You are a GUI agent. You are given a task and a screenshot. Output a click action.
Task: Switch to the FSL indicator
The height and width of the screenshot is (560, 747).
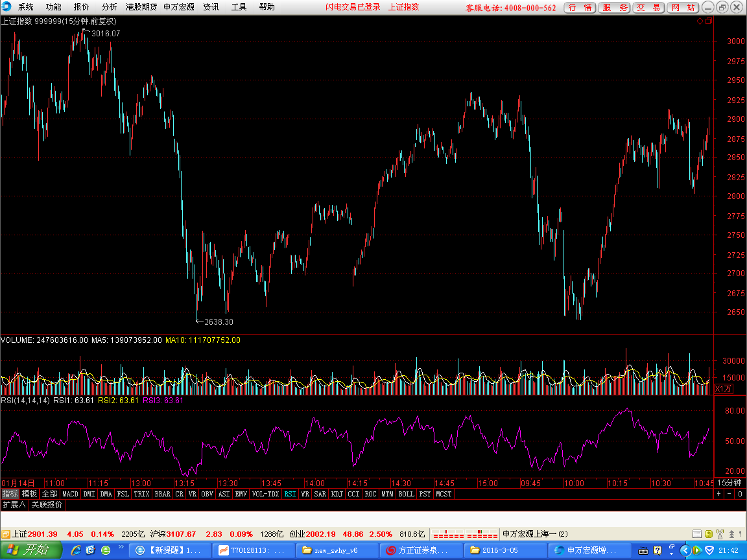click(123, 494)
